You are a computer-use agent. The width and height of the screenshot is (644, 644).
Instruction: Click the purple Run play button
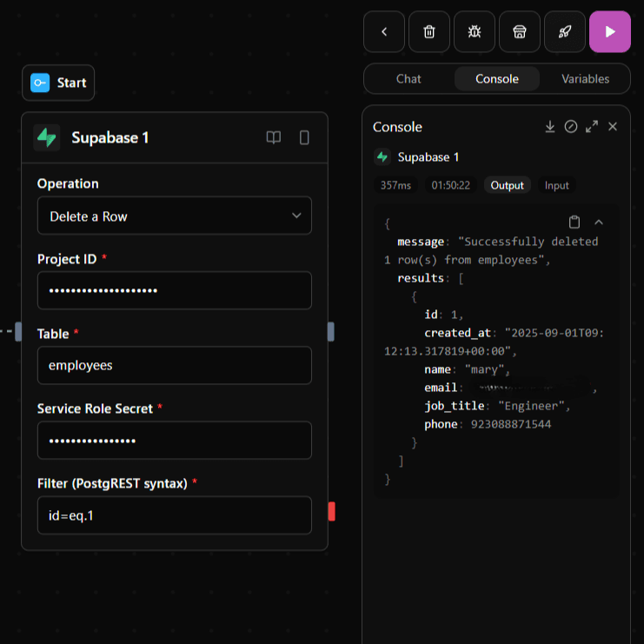point(609,32)
